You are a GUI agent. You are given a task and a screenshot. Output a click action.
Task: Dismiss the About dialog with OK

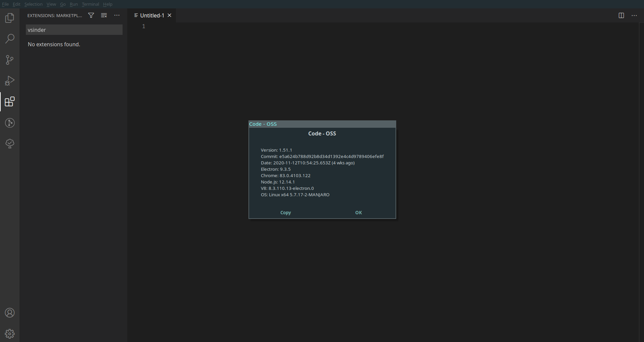(x=358, y=213)
